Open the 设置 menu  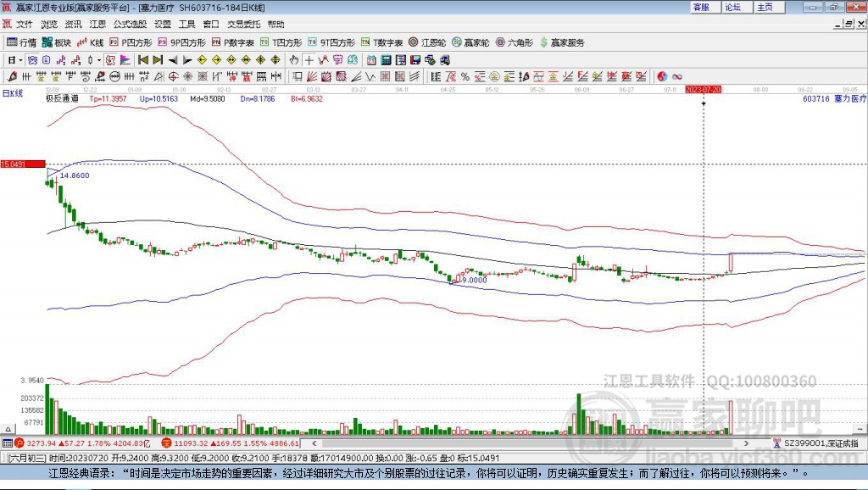[x=163, y=24]
